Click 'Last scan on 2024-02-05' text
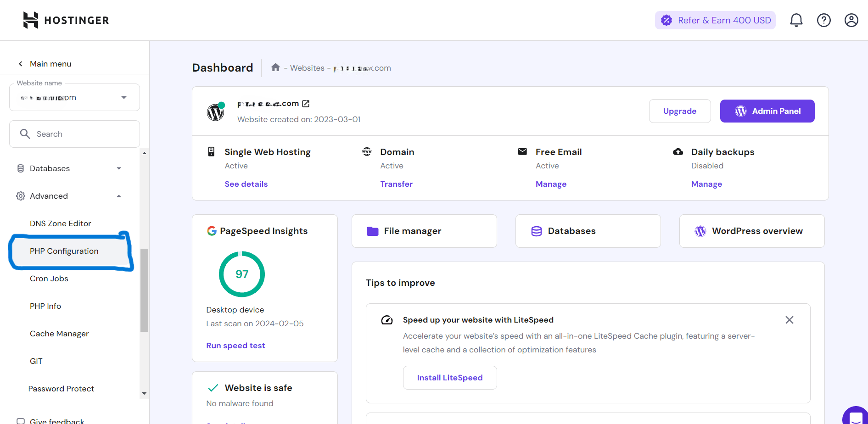 pos(255,324)
